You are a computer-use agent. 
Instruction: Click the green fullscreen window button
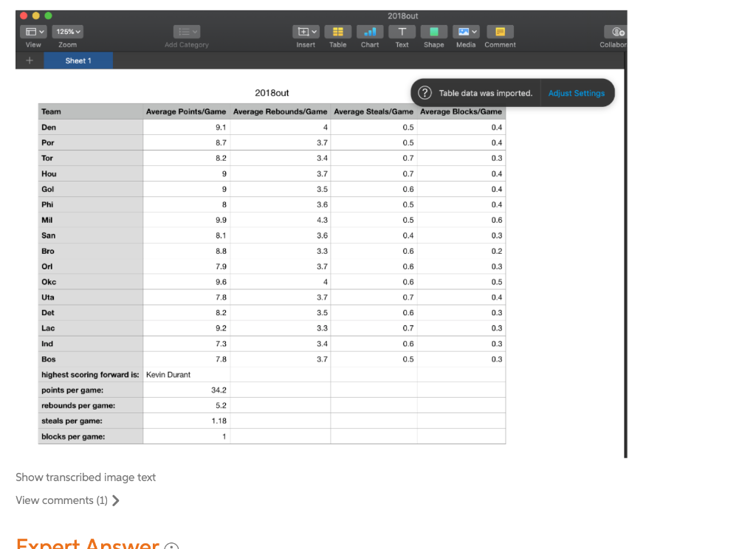pyautogui.click(x=48, y=16)
